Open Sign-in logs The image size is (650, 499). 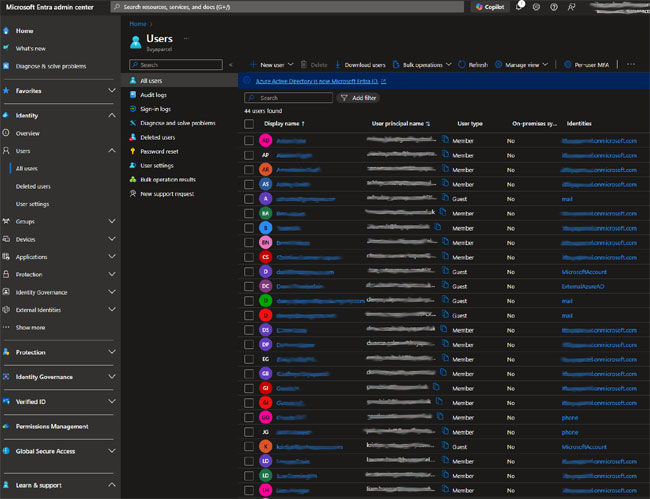tap(155, 109)
